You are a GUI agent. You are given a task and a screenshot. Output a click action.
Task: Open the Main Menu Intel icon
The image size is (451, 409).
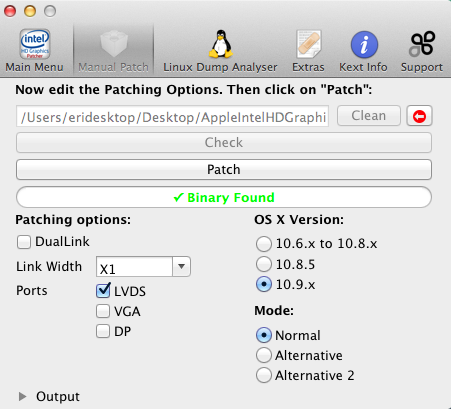coord(35,44)
